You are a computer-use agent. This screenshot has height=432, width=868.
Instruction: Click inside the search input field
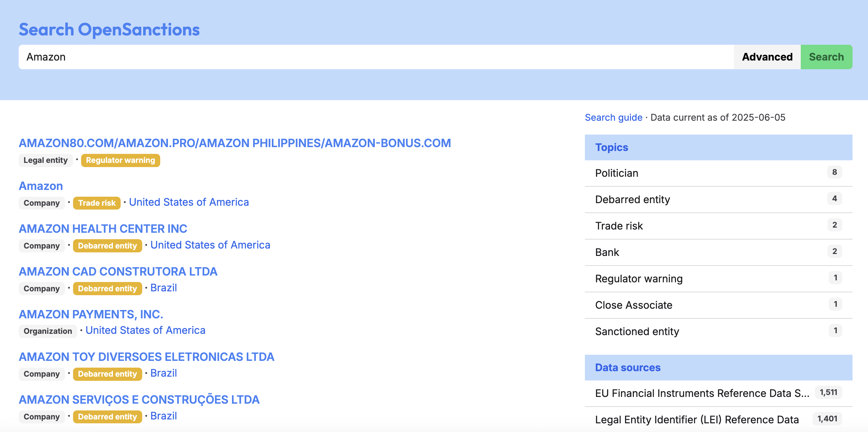202,57
